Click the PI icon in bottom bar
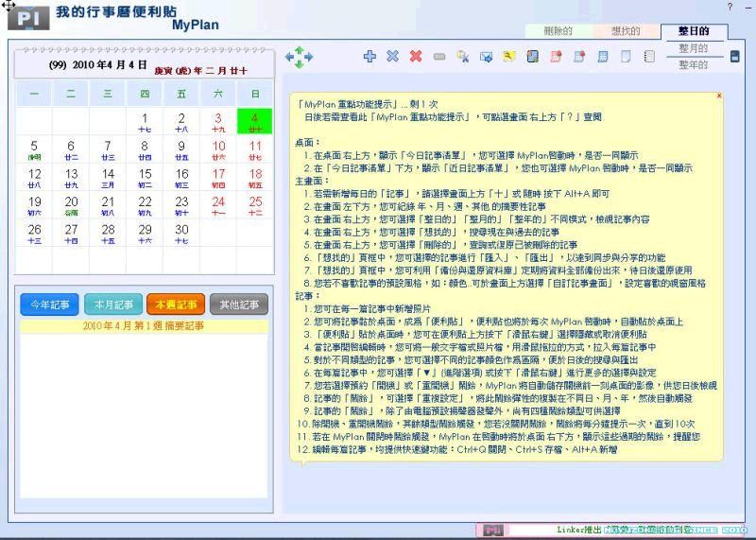 493,531
